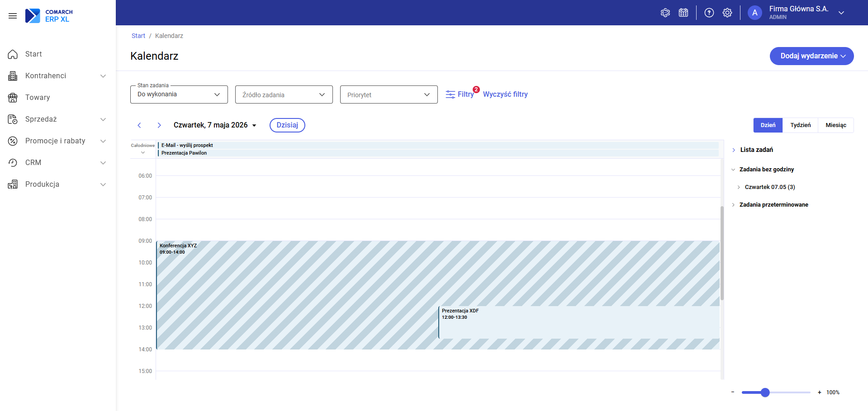
Task: Open the Priorytet dropdown
Action: (389, 94)
